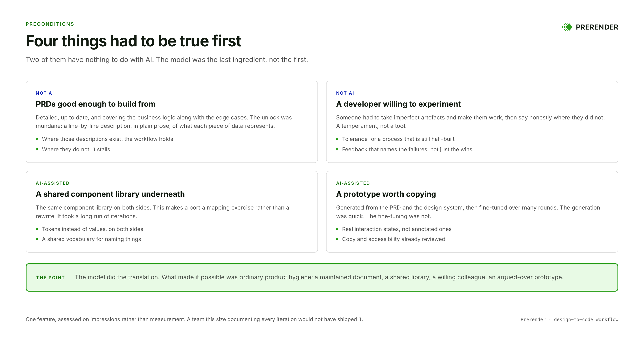Click the PRERENDER wordmark text

point(597,27)
